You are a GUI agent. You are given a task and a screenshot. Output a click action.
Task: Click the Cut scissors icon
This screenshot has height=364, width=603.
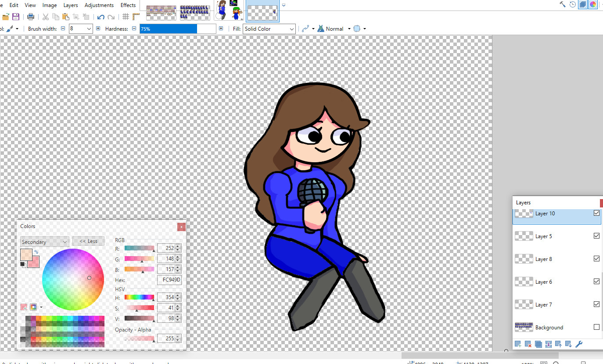click(x=46, y=17)
